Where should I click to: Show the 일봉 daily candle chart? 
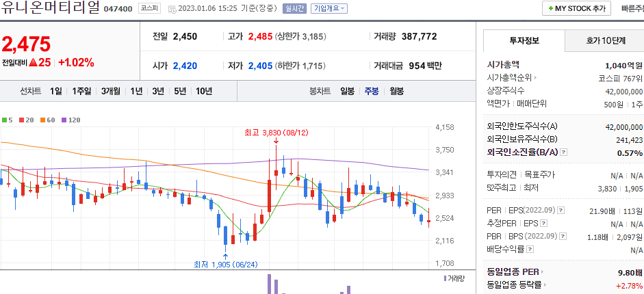[x=347, y=91]
